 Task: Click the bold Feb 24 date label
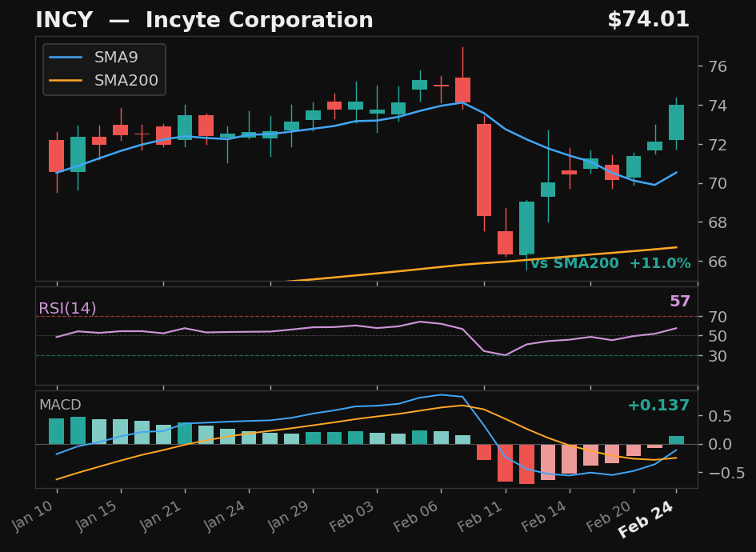click(x=646, y=520)
